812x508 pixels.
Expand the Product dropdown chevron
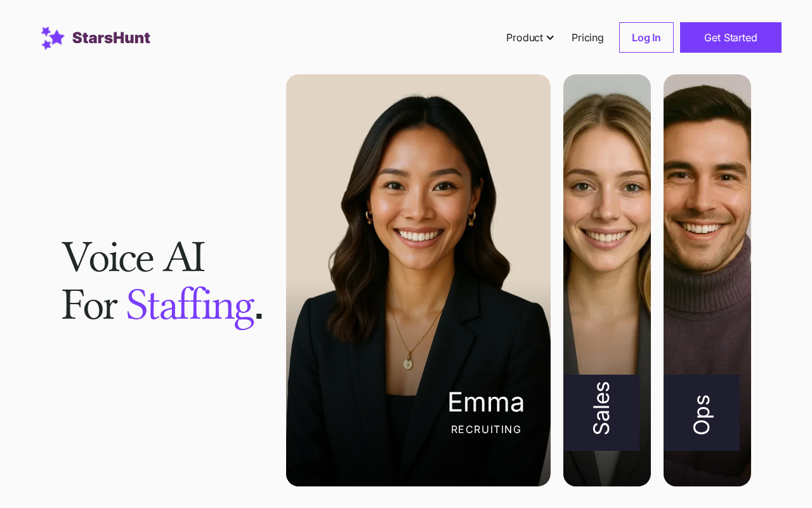pyautogui.click(x=550, y=37)
